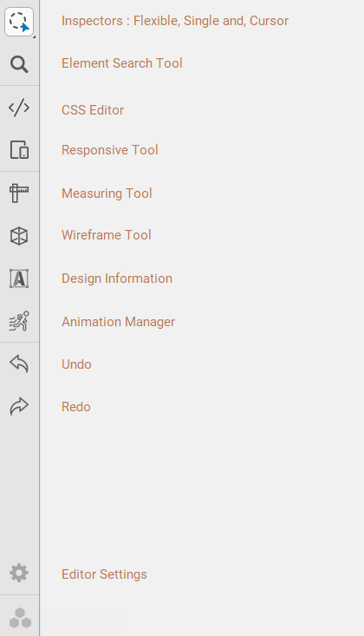Activate the Responsive Tool devices icon
The width and height of the screenshot is (364, 636).
19,150
